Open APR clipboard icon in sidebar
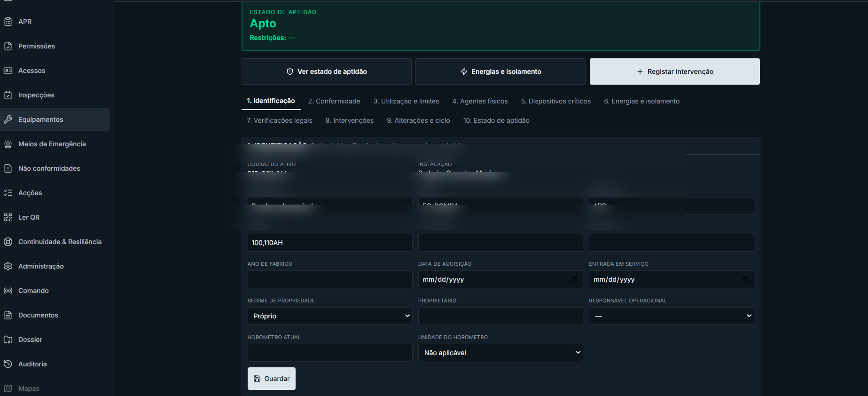 8,22
